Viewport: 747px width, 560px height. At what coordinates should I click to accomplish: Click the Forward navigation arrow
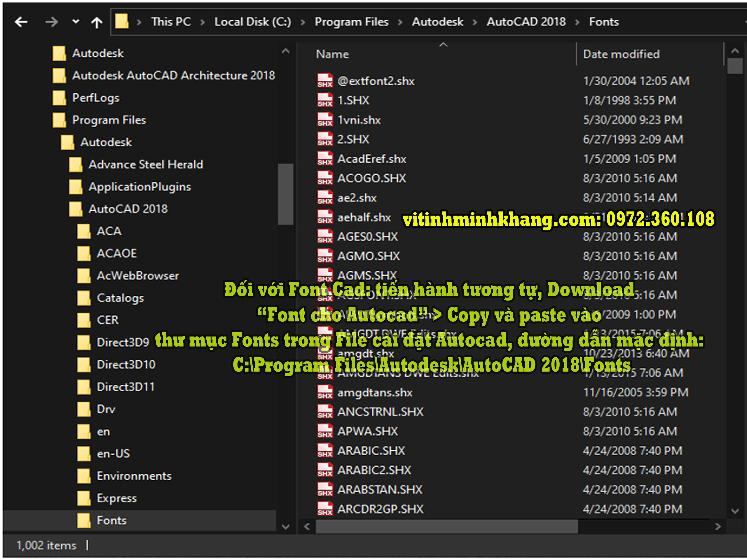tap(52, 22)
